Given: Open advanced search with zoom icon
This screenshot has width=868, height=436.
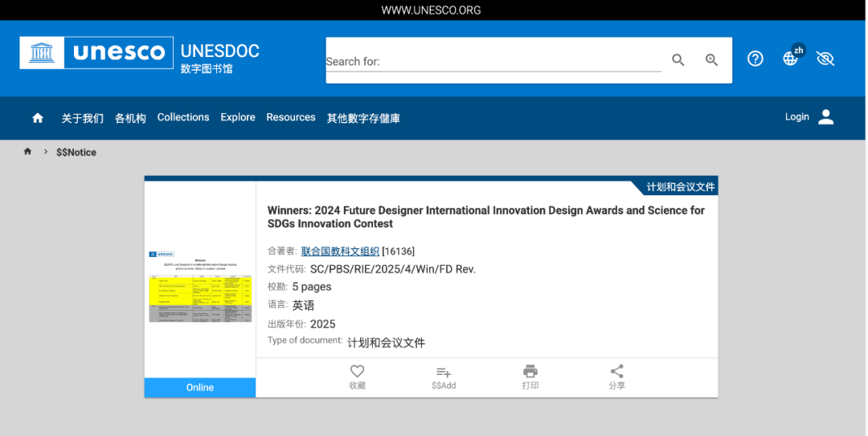Looking at the screenshot, I should click(x=711, y=60).
